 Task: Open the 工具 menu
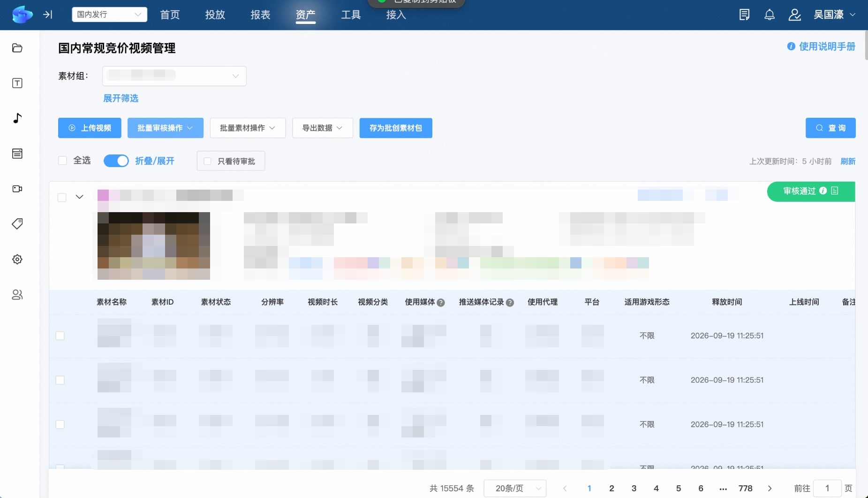pyautogui.click(x=351, y=15)
